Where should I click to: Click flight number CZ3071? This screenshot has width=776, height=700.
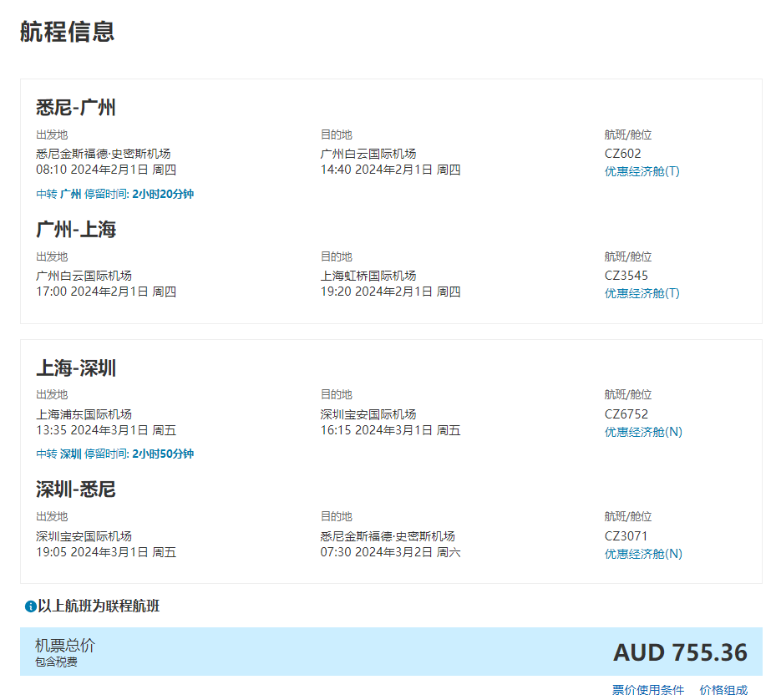click(626, 536)
